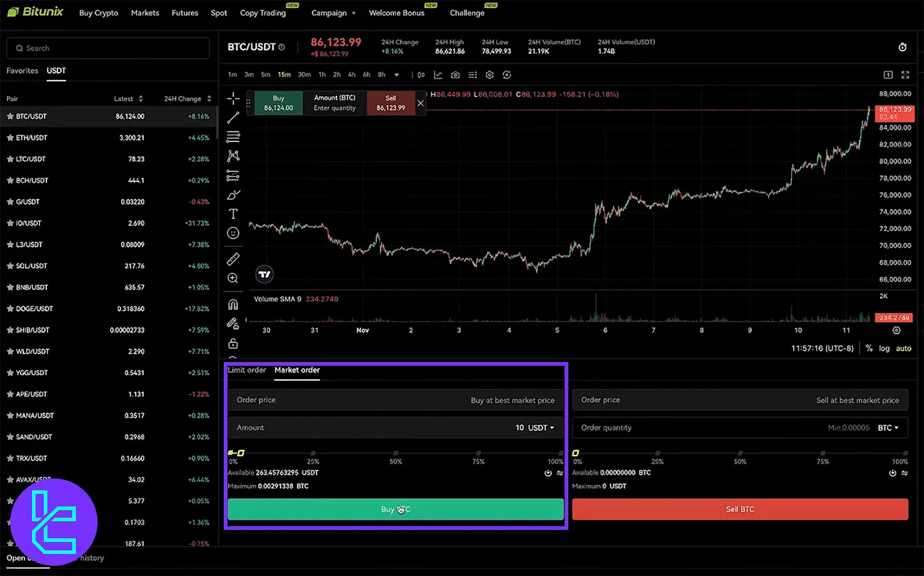
Task: Click the pair Search field
Action: tap(108, 48)
